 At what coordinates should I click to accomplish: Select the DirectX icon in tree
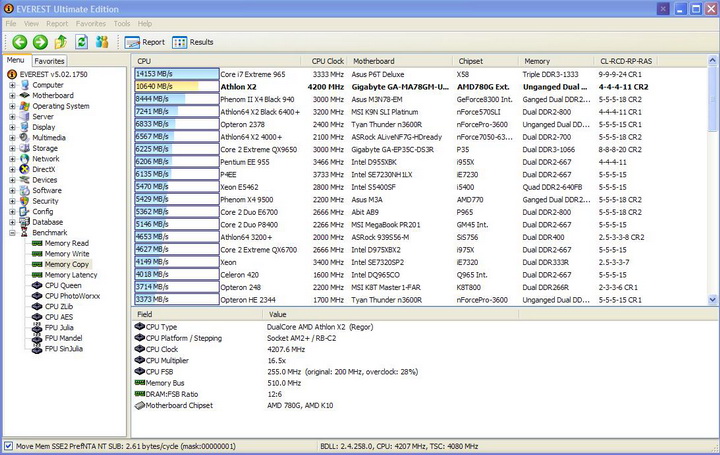pos(24,169)
